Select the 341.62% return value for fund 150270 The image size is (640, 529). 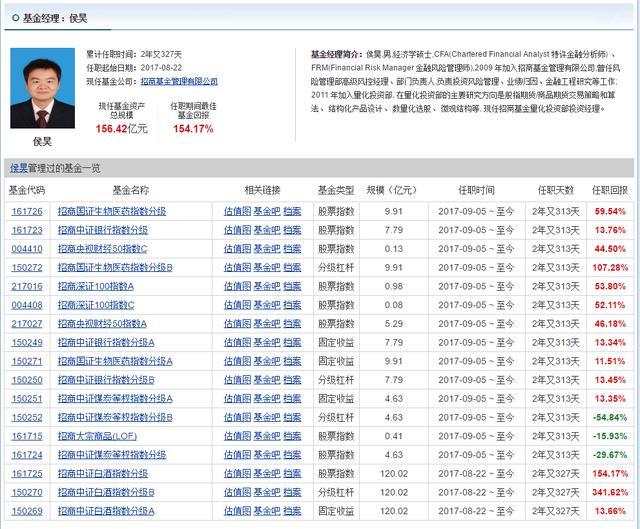pyautogui.click(x=610, y=493)
